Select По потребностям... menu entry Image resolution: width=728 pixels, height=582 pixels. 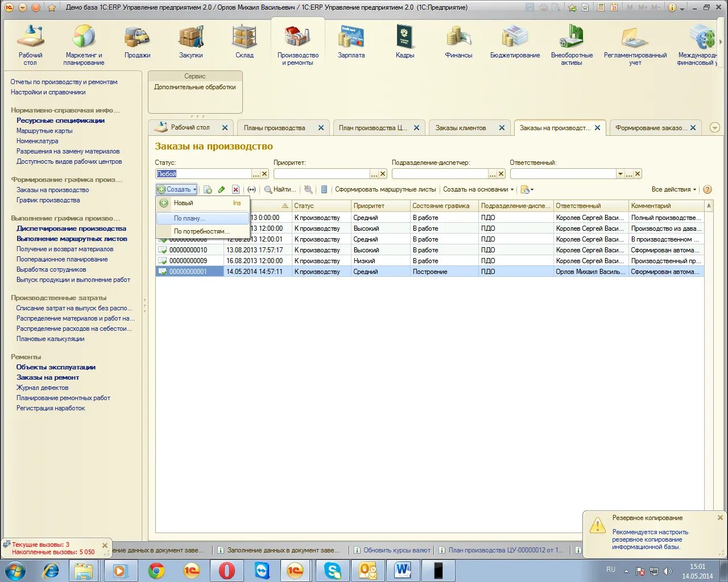[202, 231]
